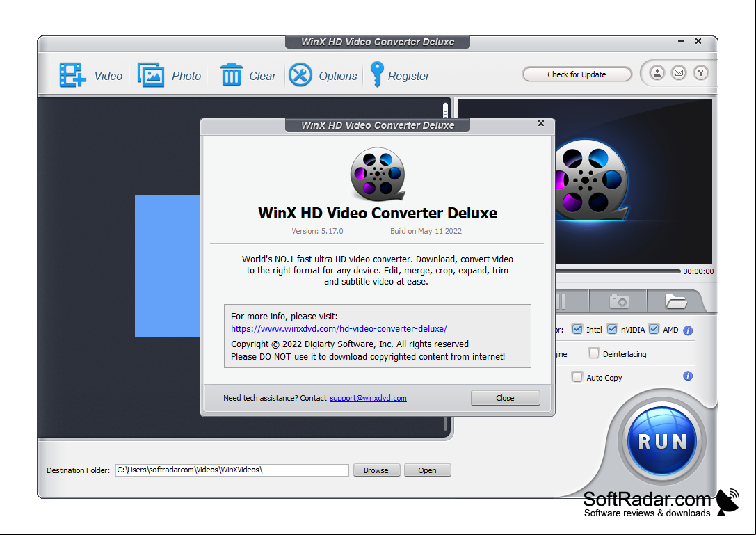
Task: Click the Video add icon
Action: coord(73,75)
